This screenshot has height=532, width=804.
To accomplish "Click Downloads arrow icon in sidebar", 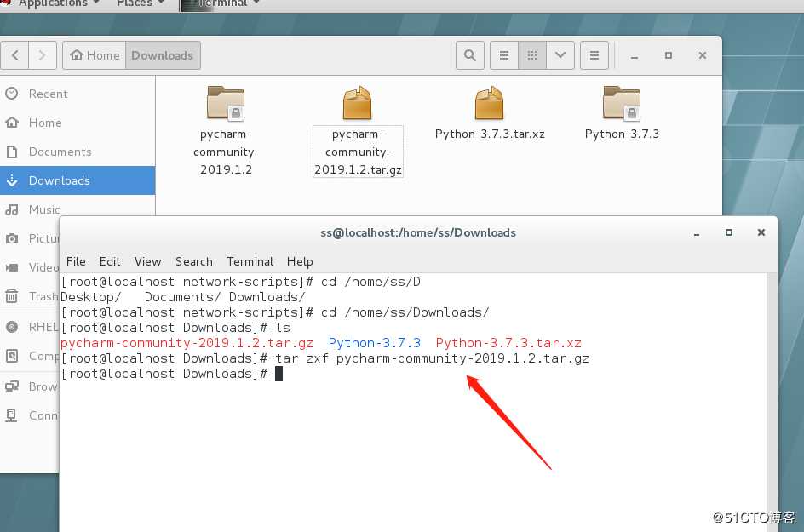I will [x=12, y=180].
